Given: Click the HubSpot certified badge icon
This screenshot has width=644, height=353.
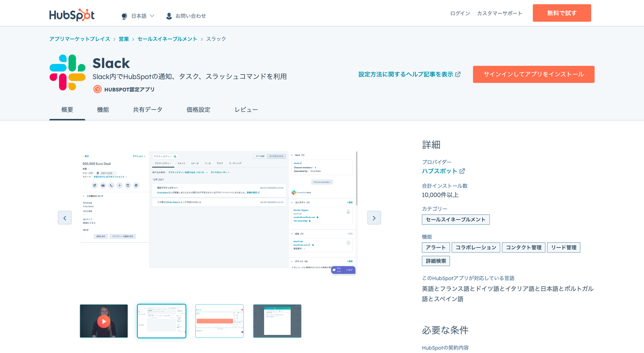Looking at the screenshot, I should tap(97, 89).
